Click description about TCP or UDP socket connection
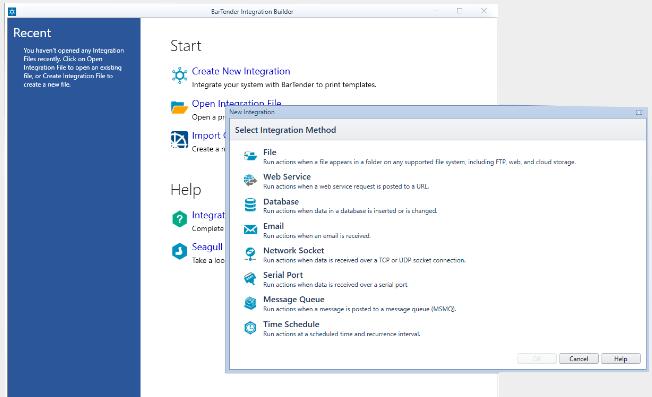Viewport: 652px width, 397px height. pos(364,260)
